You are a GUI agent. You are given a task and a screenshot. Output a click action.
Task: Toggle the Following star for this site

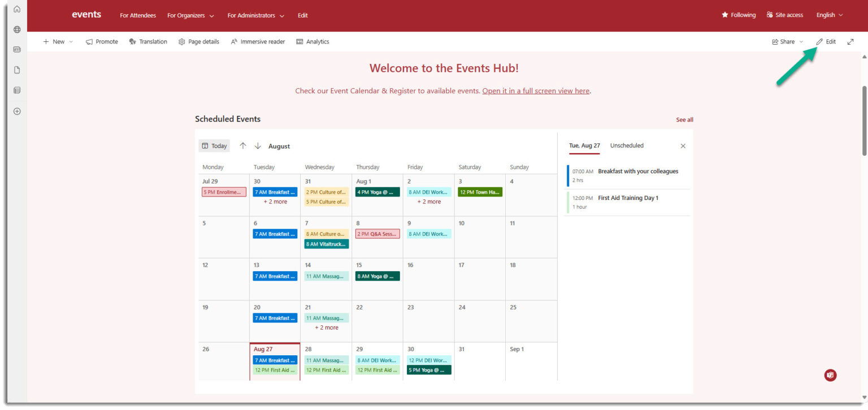pyautogui.click(x=739, y=15)
